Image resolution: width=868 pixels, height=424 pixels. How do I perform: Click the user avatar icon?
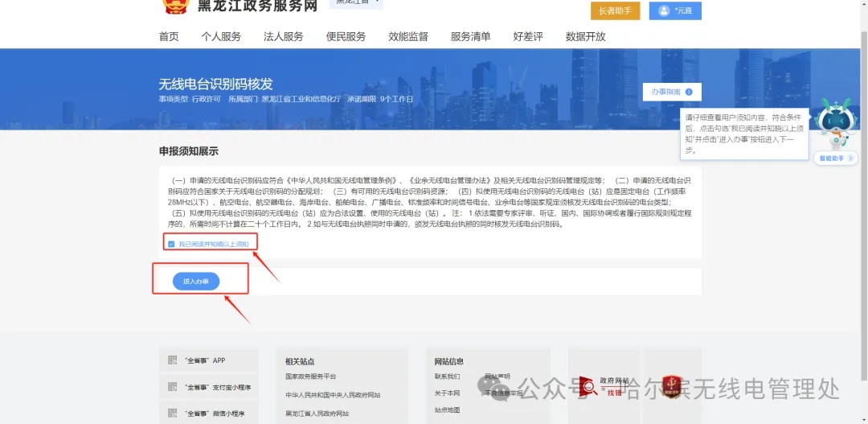(664, 11)
